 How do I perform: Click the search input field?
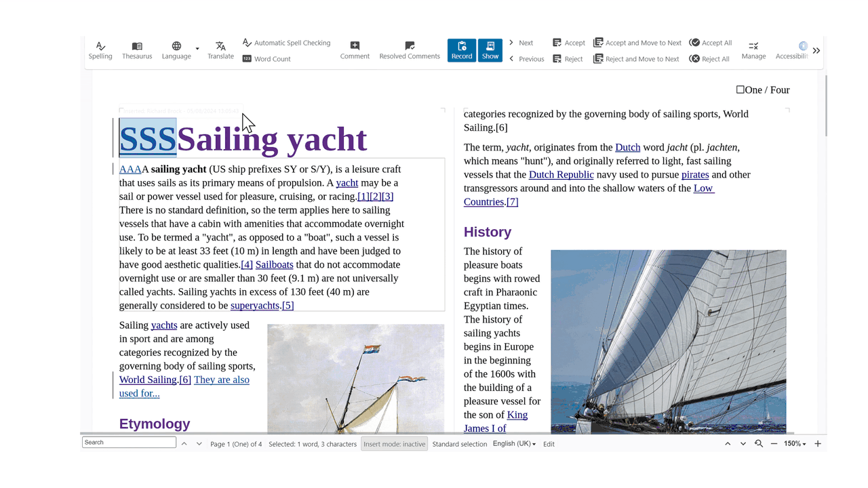tap(129, 443)
